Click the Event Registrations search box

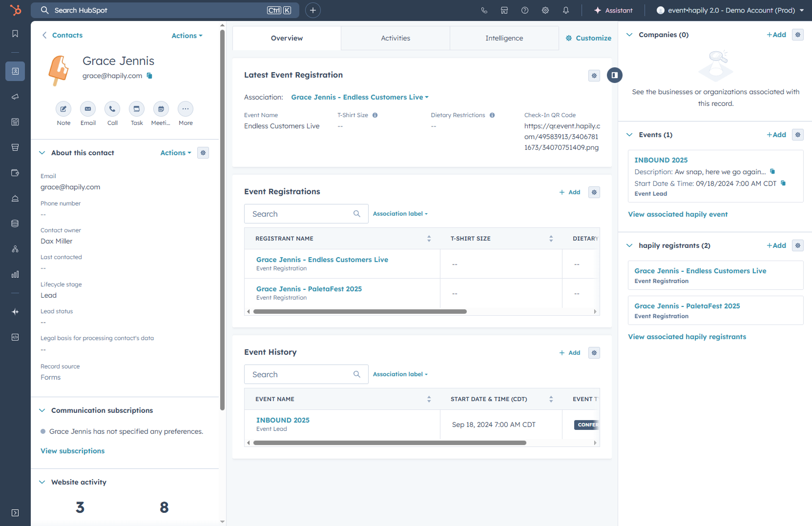click(x=306, y=214)
